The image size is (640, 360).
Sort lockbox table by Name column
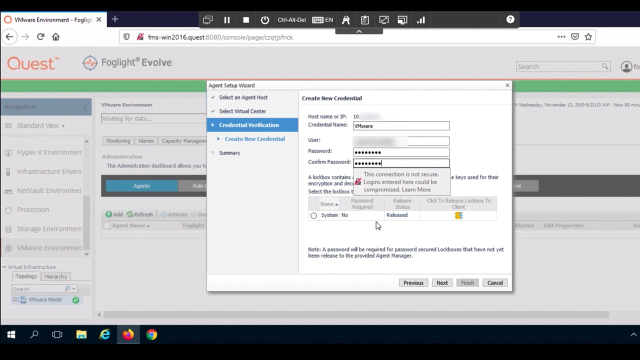pos(329,204)
